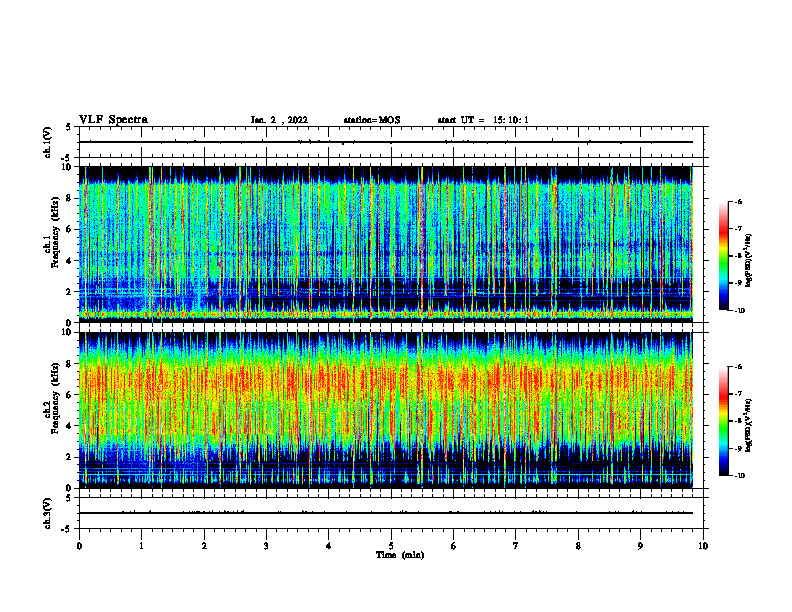Click the "-10" label on ch.2 color bar
792x612 pixels.
click(740, 476)
